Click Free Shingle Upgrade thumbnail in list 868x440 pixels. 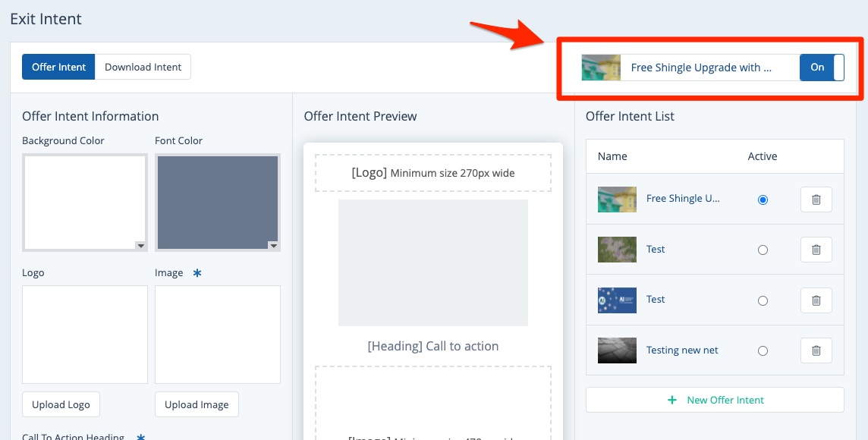tap(616, 200)
